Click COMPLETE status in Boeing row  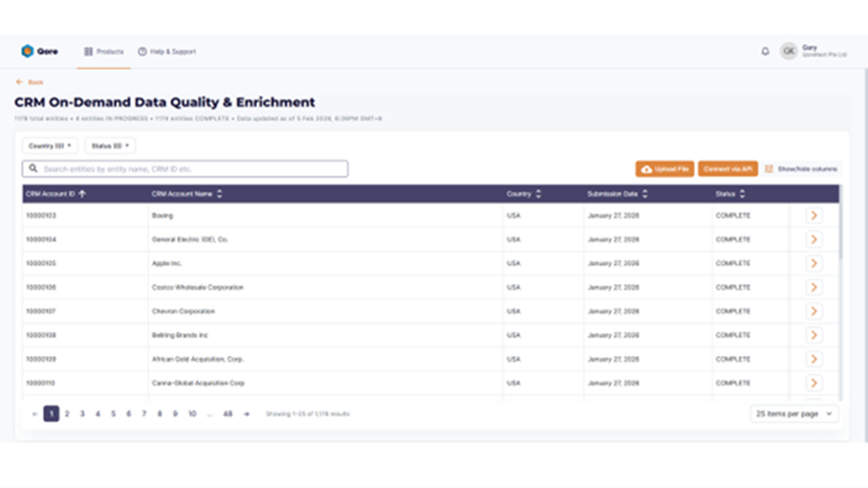coord(733,216)
